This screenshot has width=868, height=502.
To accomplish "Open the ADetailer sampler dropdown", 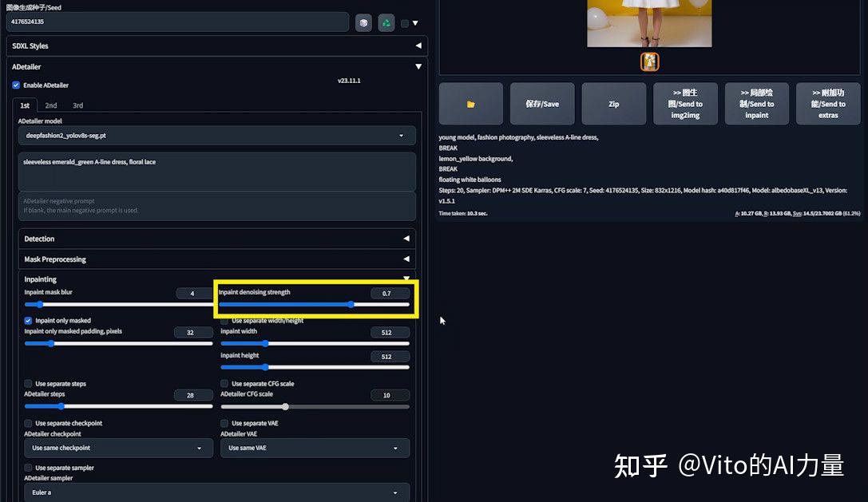I will pos(216,492).
